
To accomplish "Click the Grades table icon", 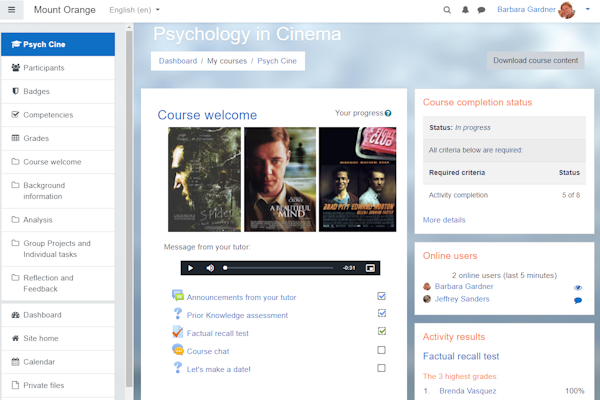I will click(15, 138).
